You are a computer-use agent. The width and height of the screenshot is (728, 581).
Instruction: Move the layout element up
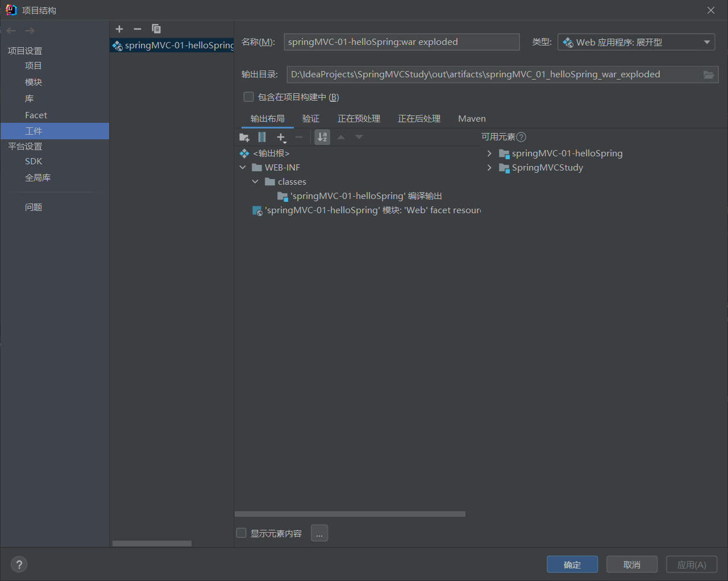pos(341,137)
